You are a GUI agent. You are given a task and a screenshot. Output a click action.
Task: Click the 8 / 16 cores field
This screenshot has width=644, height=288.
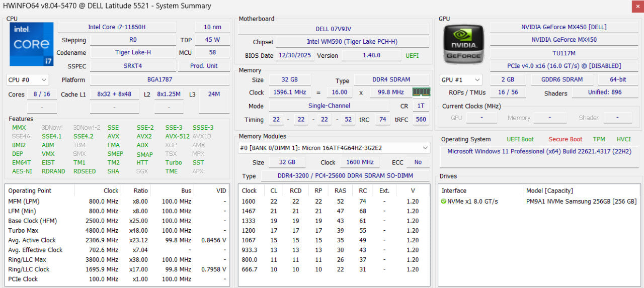point(42,94)
